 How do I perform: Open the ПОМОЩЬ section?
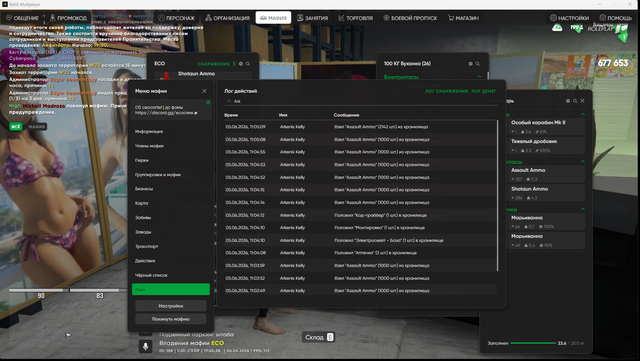tap(616, 18)
